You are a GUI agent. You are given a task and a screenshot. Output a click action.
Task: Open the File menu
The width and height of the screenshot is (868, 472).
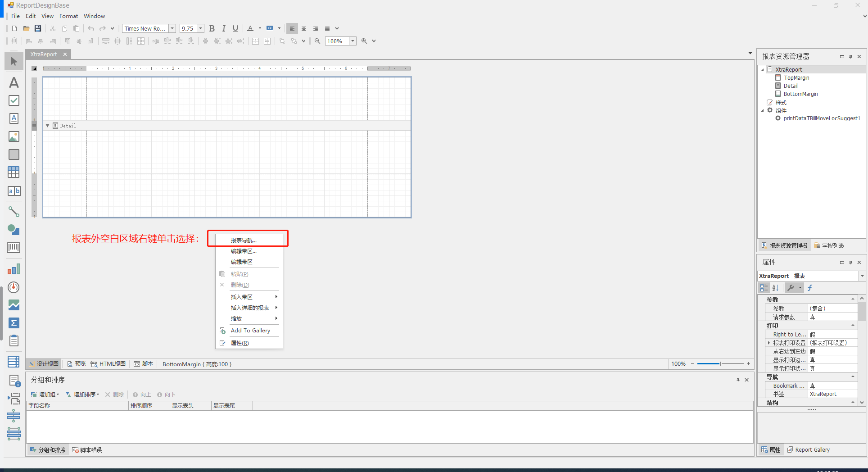click(x=15, y=16)
